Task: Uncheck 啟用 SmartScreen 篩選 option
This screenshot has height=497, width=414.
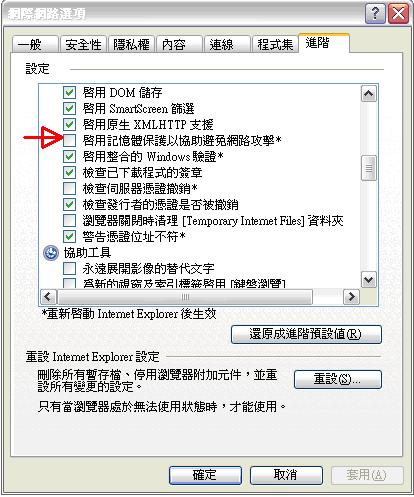Action: pyautogui.click(x=69, y=108)
